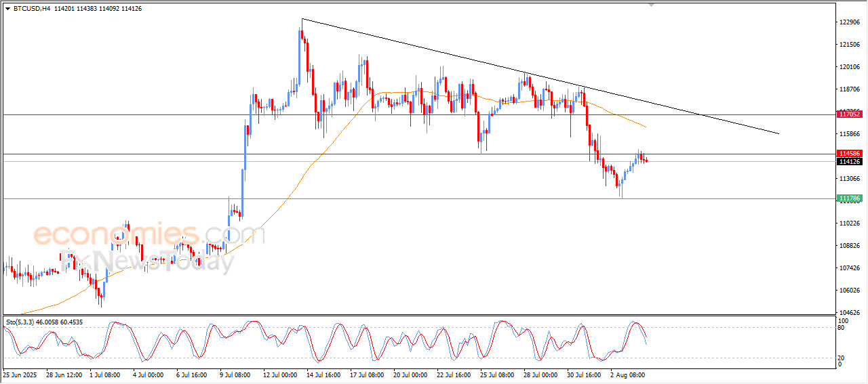
Task: Click the 121506 price scale value
Action: point(850,45)
